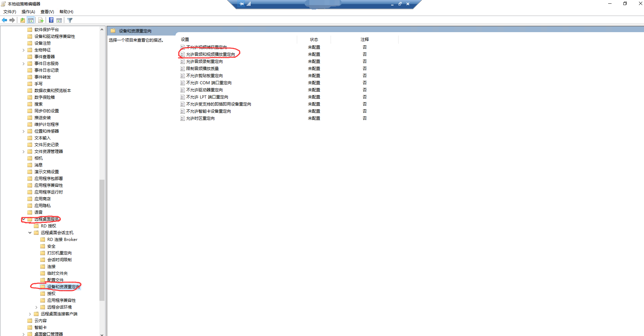Click the blue Back arrow in toolbar
The height and width of the screenshot is (336, 644).
pyautogui.click(x=4, y=20)
